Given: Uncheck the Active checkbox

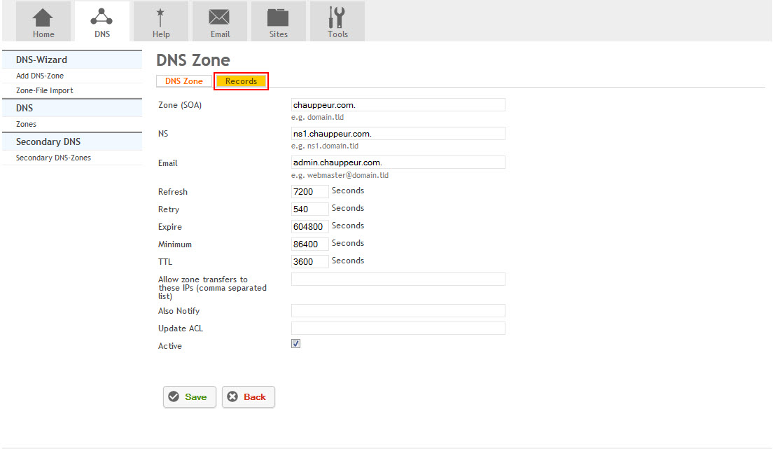Looking at the screenshot, I should (296, 344).
